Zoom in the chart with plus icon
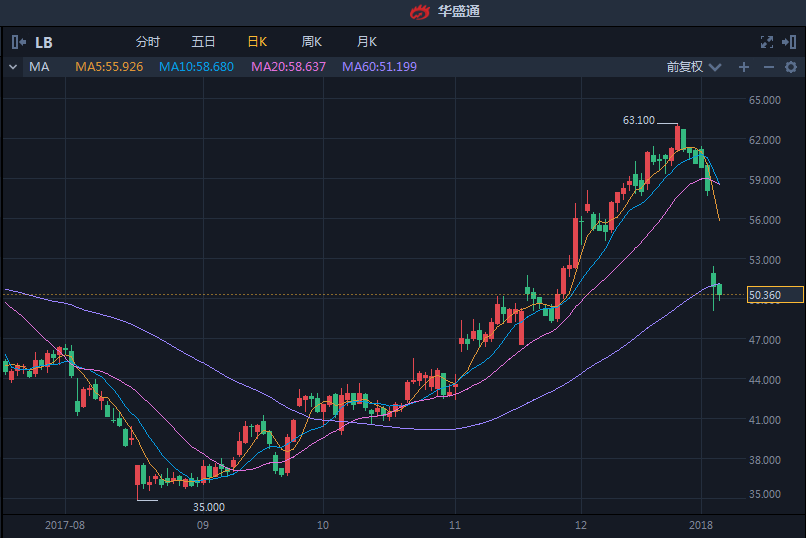This screenshot has width=806, height=538. pos(743,67)
